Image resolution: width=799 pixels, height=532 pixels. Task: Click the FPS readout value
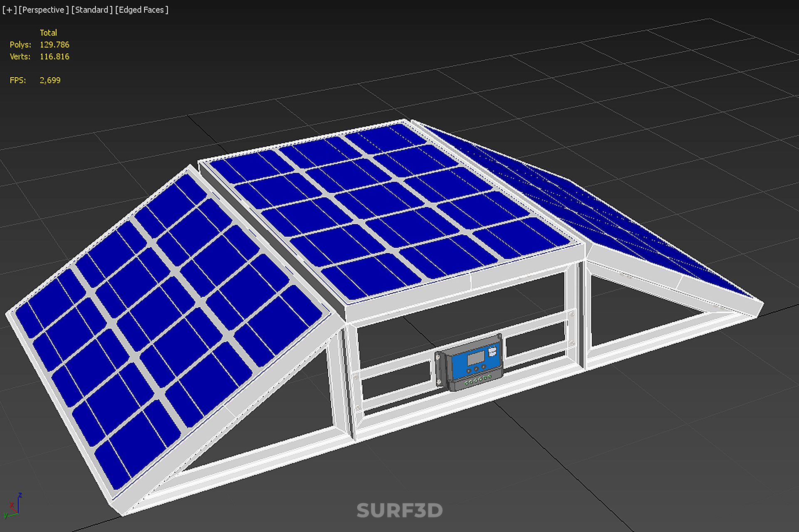point(50,81)
